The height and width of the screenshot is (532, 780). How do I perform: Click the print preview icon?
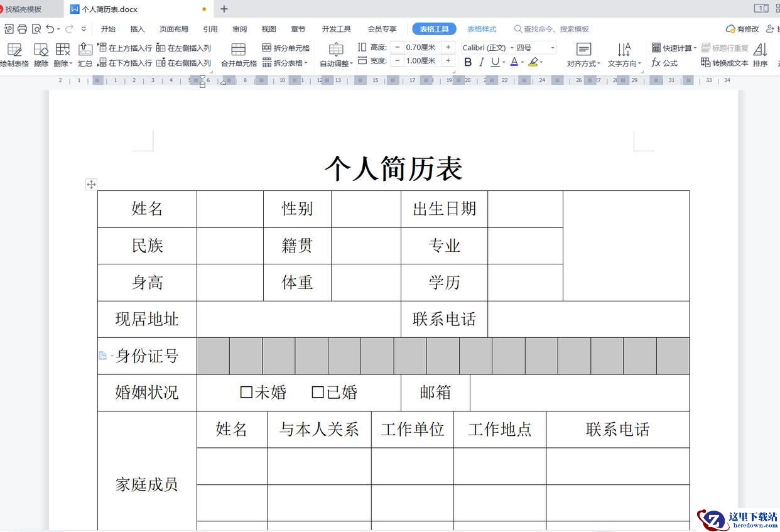click(x=36, y=29)
